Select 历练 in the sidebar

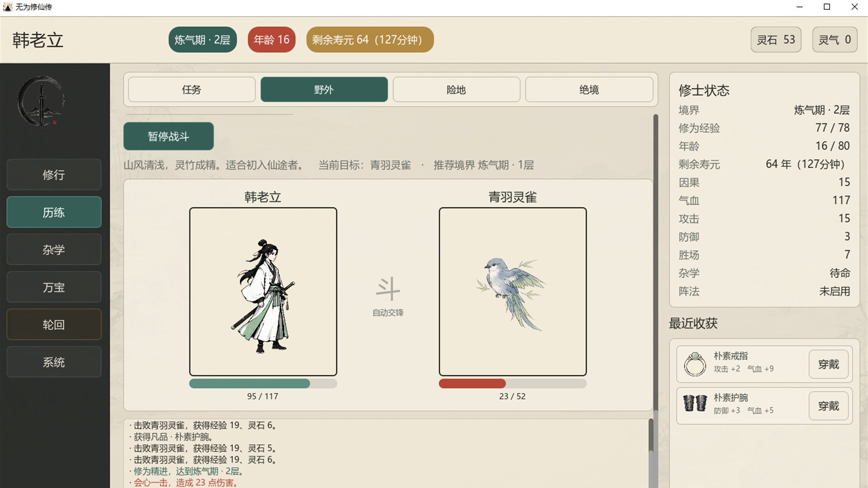click(x=54, y=212)
